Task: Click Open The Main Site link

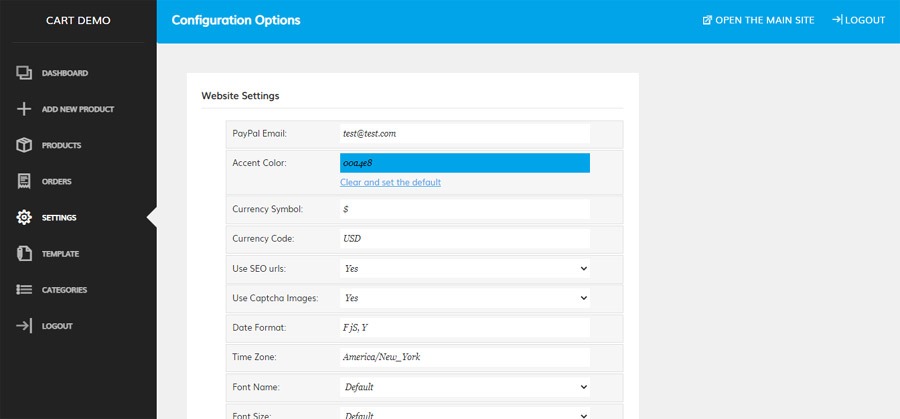Action: [x=758, y=20]
